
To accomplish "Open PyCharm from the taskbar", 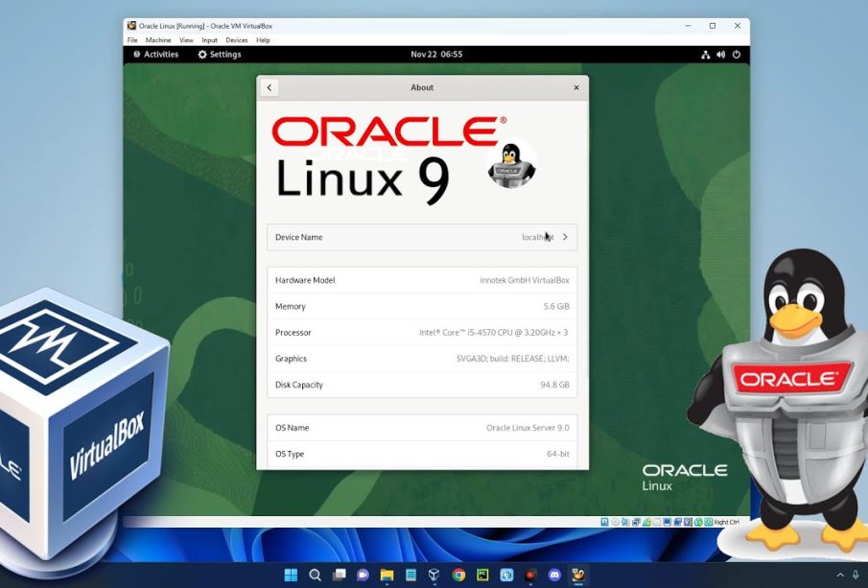I will click(x=482, y=576).
